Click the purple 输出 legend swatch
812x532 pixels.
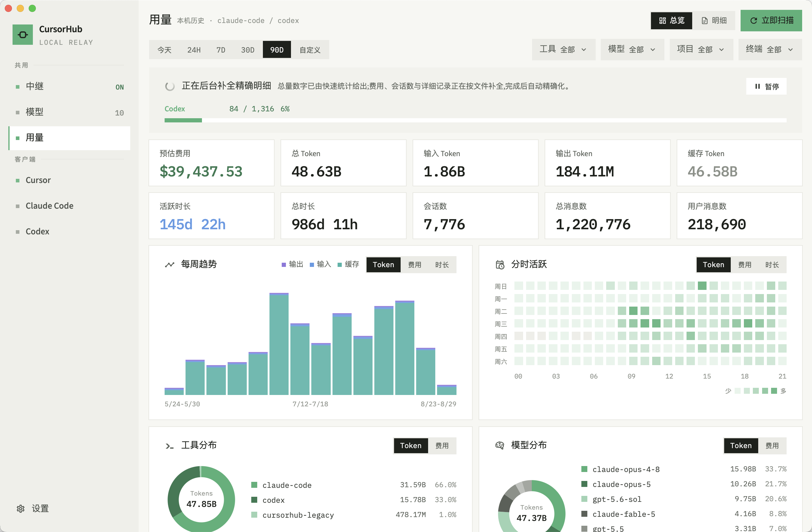click(x=284, y=265)
